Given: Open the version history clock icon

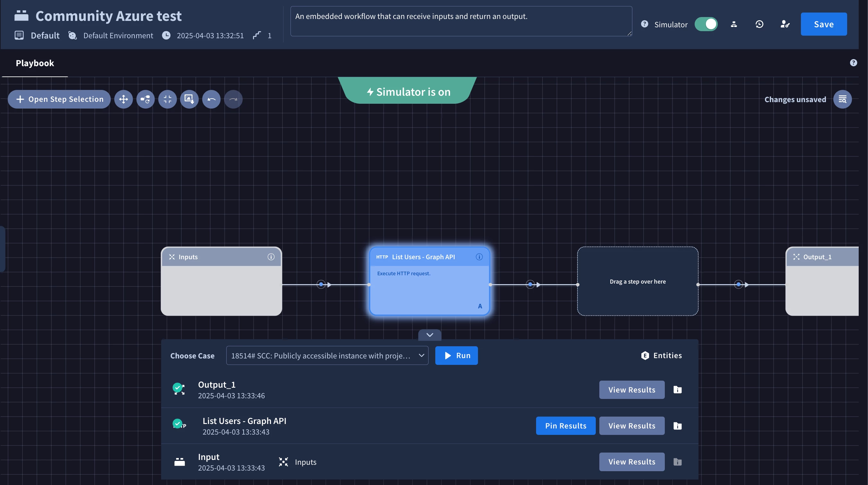Looking at the screenshot, I should tap(759, 24).
